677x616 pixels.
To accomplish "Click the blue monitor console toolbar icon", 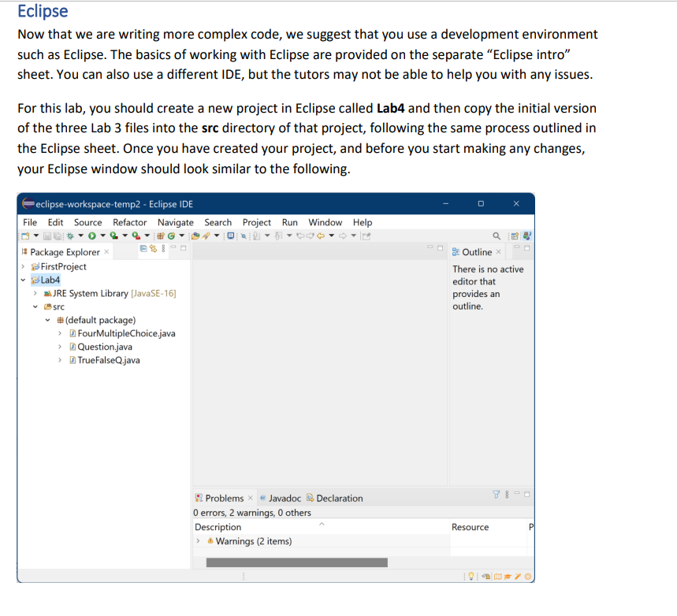I will click(x=231, y=236).
